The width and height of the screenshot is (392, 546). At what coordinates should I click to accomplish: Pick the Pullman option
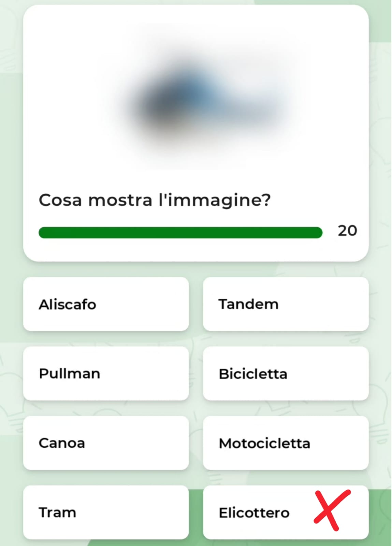tap(106, 374)
